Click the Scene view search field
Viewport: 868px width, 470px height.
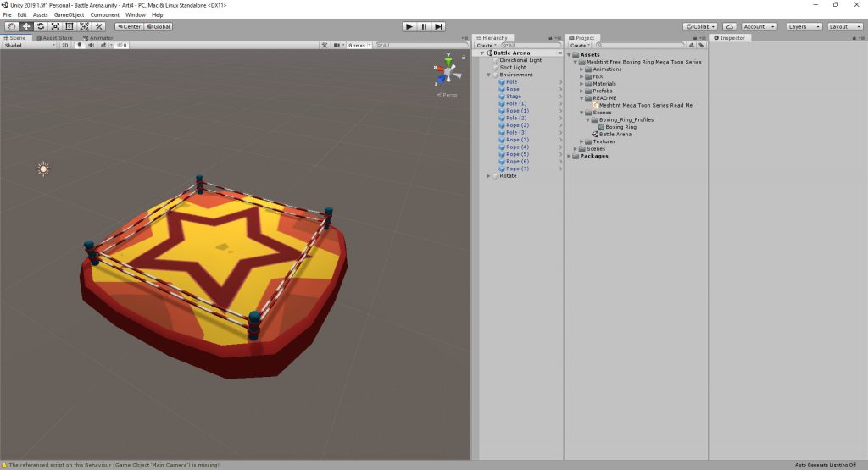click(421, 46)
